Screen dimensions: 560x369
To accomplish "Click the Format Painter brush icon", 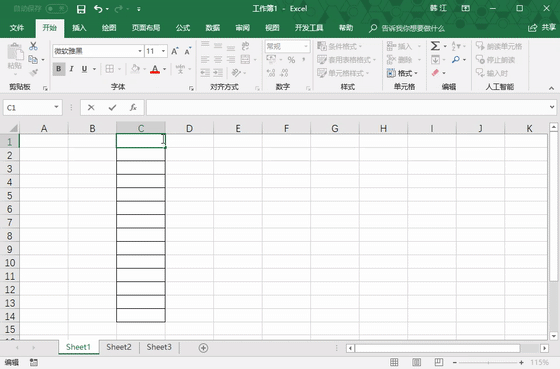I will click(x=33, y=73).
